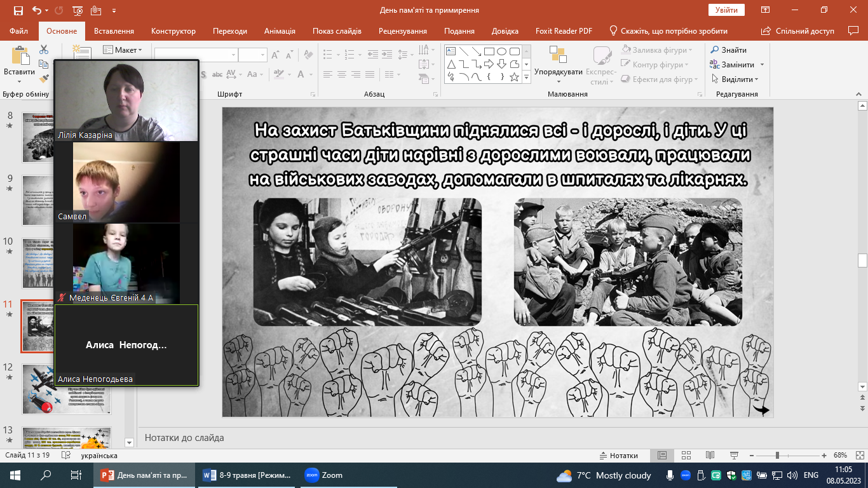The width and height of the screenshot is (868, 488).
Task: Open the Макет layout dropdown
Action: pos(128,50)
